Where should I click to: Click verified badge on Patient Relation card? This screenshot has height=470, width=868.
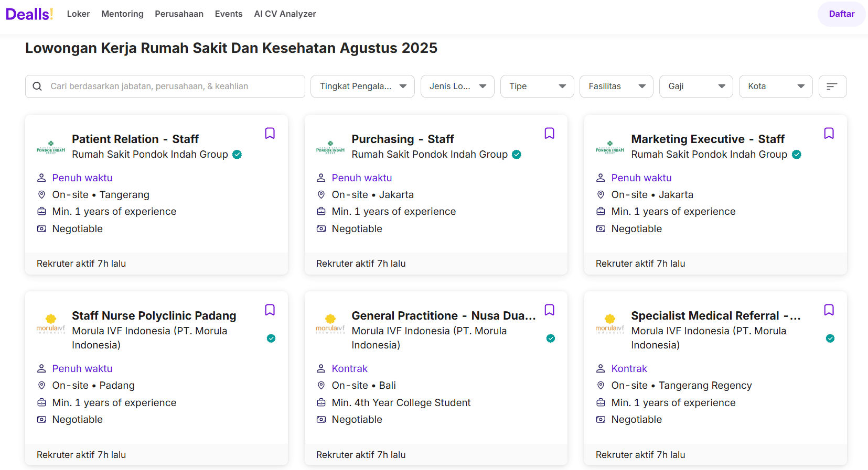tap(237, 155)
